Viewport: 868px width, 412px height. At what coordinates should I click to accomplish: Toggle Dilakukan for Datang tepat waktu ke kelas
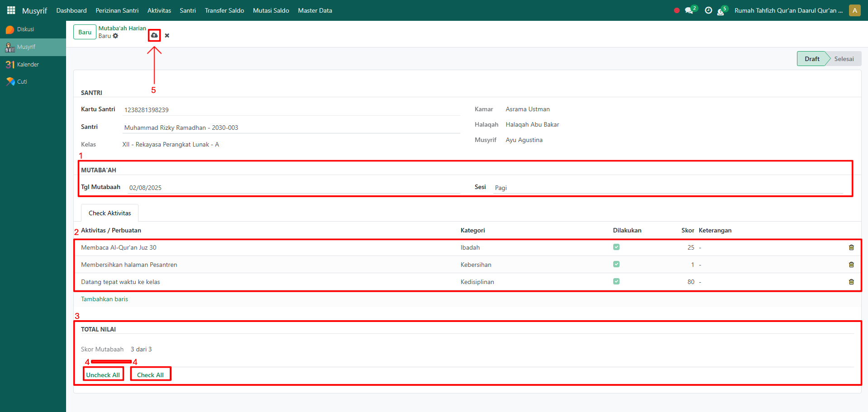[616, 281]
